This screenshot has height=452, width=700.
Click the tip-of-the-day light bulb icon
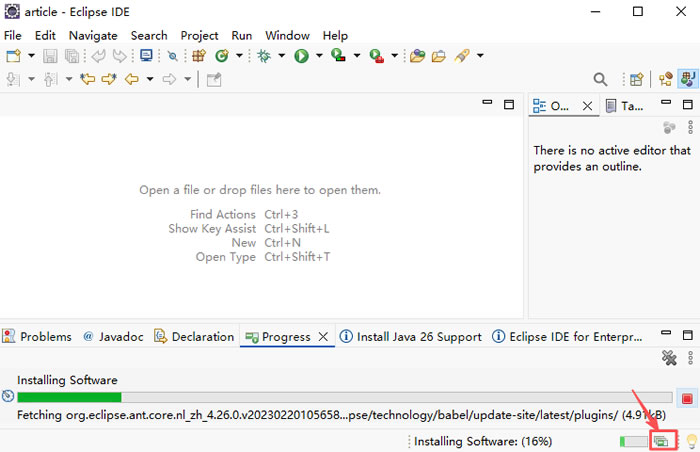tap(688, 441)
